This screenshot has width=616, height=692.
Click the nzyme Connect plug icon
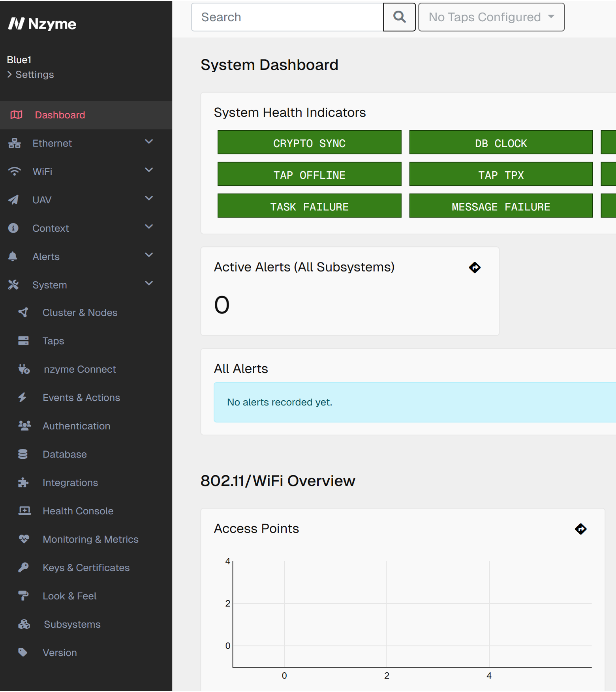coord(24,369)
